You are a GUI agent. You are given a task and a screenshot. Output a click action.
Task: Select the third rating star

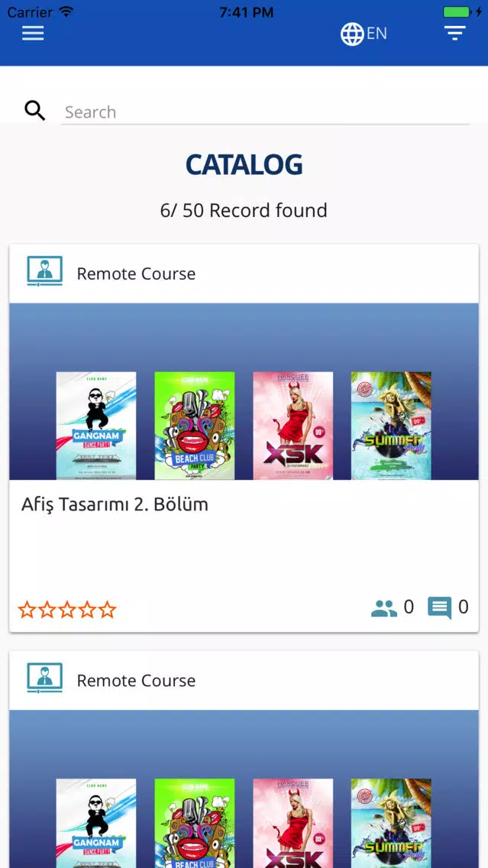click(67, 610)
